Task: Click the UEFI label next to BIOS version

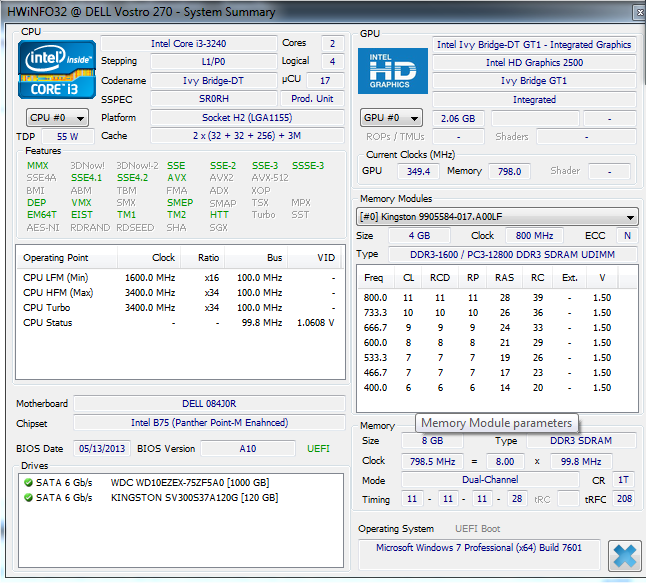Action: [319, 448]
